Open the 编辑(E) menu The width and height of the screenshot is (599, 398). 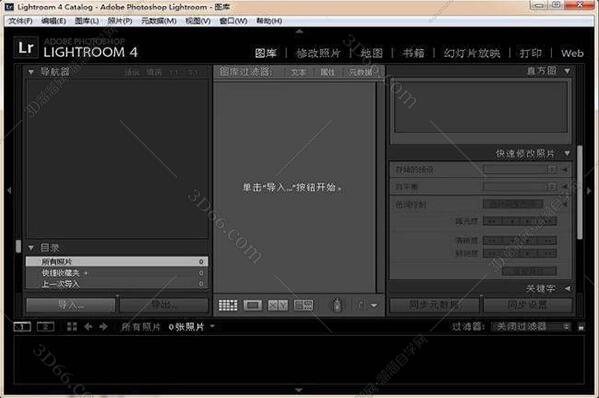(53, 21)
